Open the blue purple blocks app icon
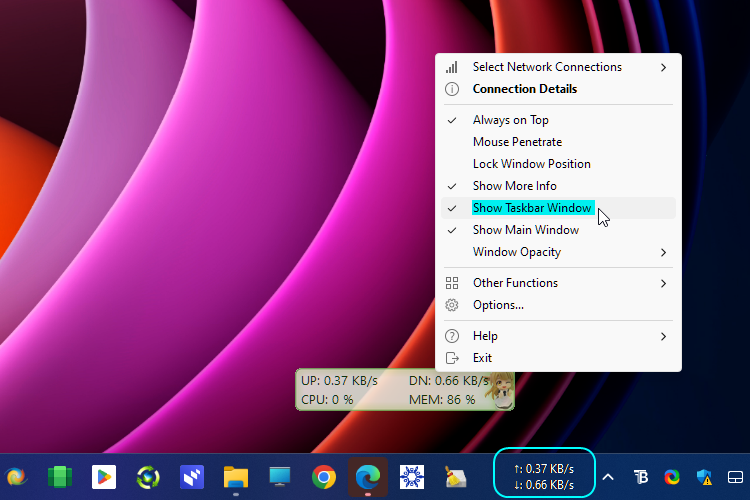 click(192, 477)
